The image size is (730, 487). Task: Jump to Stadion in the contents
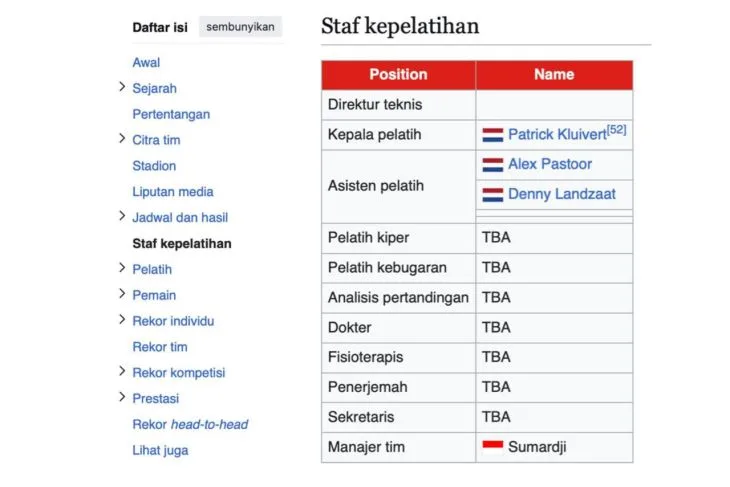154,166
